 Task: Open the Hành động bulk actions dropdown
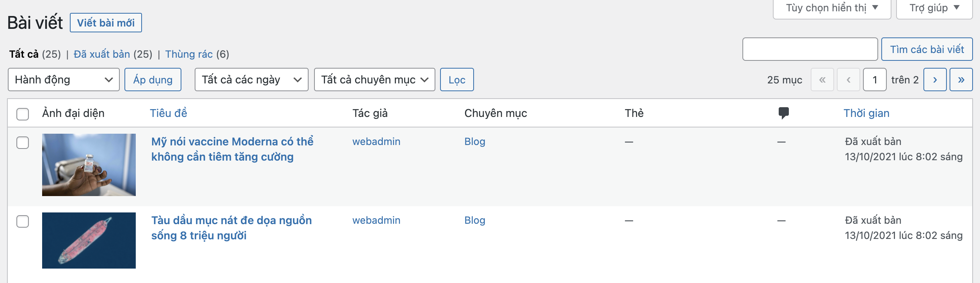tap(64, 80)
